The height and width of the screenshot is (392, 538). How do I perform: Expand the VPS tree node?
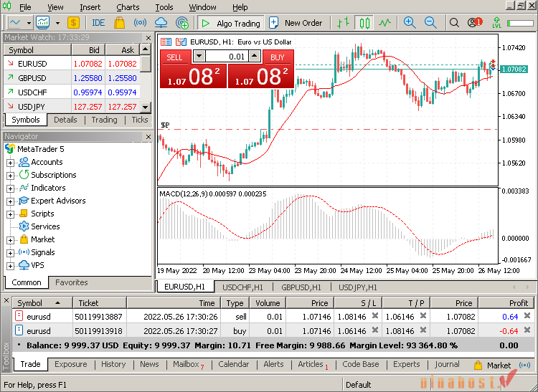pos(10,266)
